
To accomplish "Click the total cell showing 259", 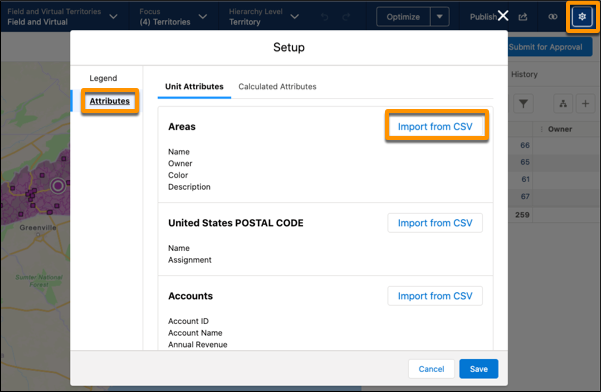I will click(522, 215).
